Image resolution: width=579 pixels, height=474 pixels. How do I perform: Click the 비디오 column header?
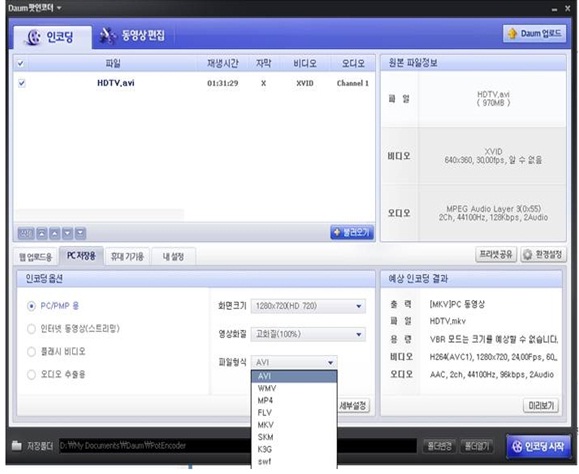coord(305,63)
